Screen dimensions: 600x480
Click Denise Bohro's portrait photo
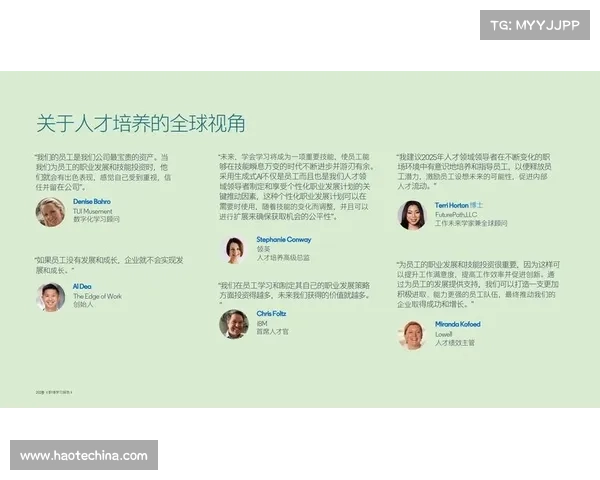(x=50, y=211)
